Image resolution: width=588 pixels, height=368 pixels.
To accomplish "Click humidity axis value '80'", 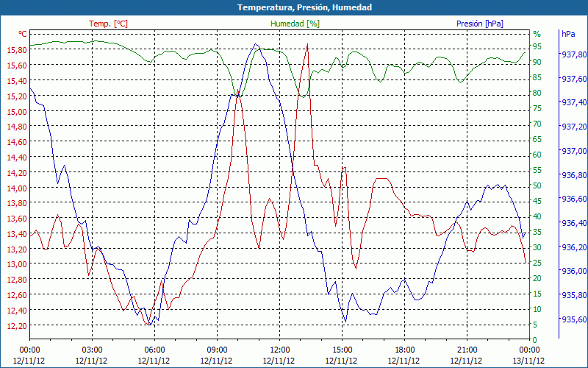I will tap(537, 93).
